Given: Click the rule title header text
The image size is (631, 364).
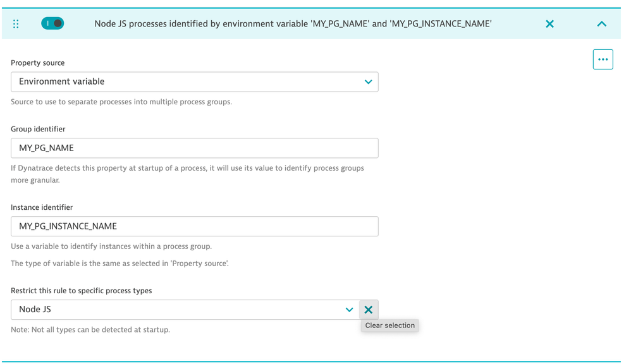Looking at the screenshot, I should 293,24.
